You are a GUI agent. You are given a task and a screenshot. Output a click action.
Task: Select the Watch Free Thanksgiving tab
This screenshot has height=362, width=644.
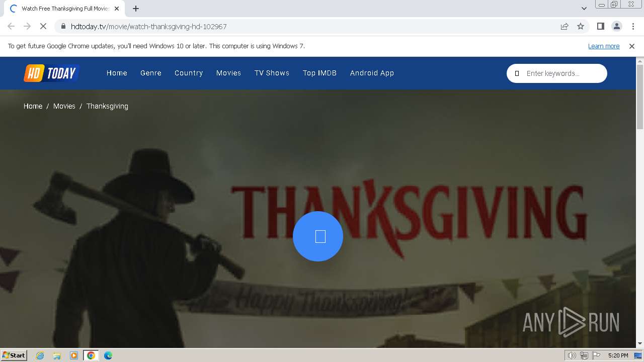tap(64, 9)
